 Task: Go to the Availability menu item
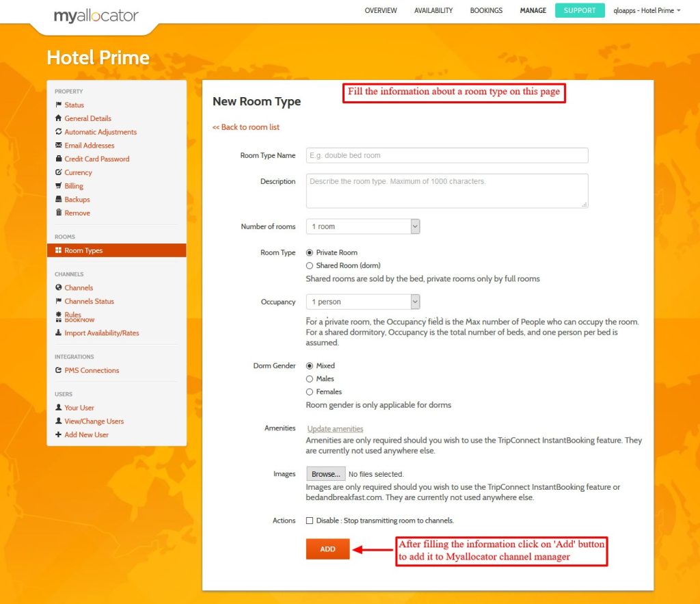pyautogui.click(x=433, y=11)
